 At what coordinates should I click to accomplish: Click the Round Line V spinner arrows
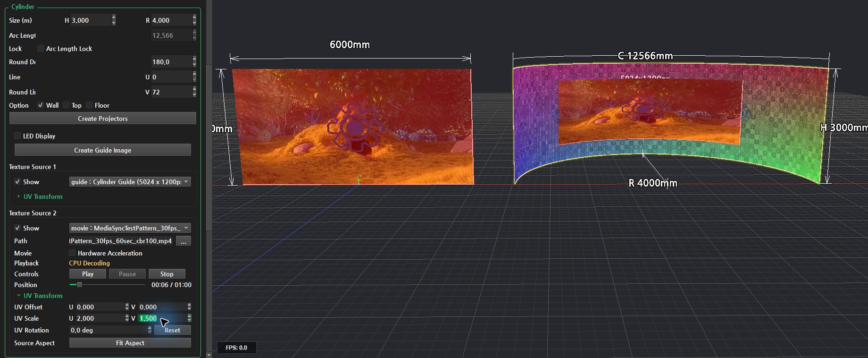click(x=194, y=92)
